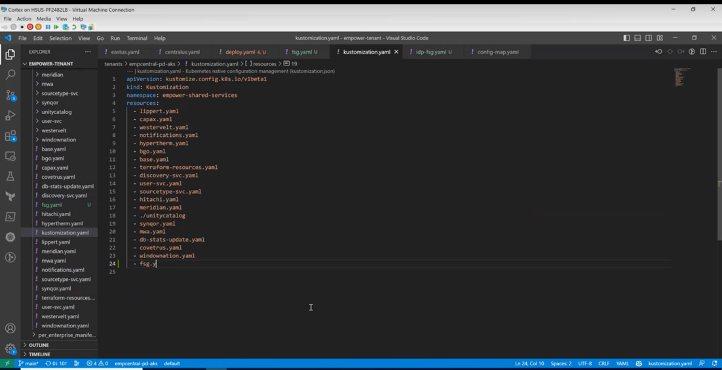Click the Hyper-V Revert icon

coord(74,27)
